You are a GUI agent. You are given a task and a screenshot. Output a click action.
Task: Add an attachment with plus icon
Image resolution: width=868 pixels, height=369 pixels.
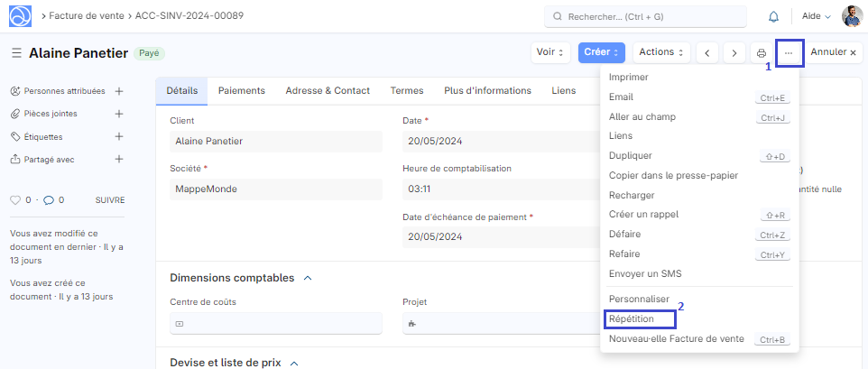(119, 114)
